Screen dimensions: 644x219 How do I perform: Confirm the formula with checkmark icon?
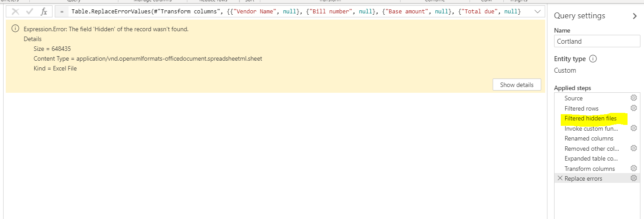(29, 12)
